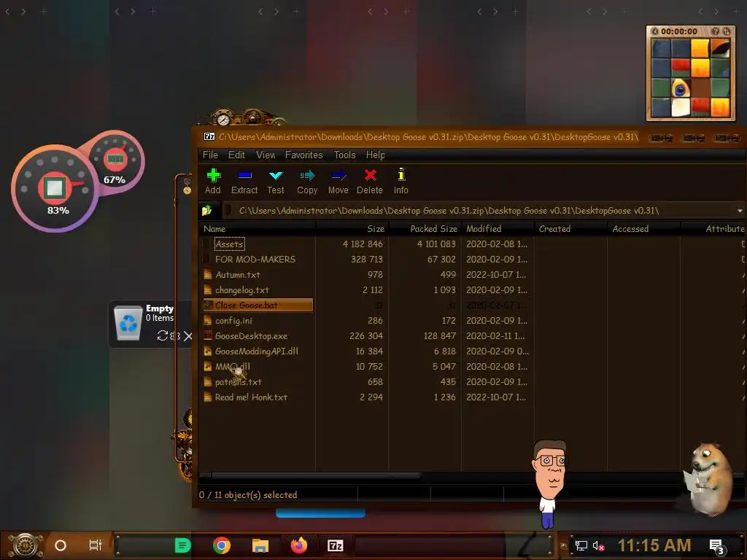747x560 pixels.
Task: Click the Extract toolbar button
Action: (244, 182)
